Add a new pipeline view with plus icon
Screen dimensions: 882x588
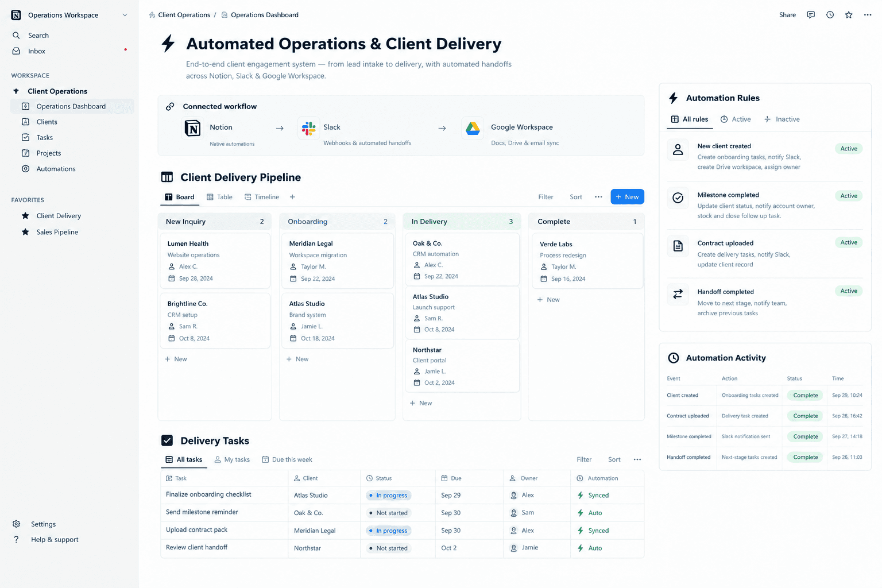point(292,197)
